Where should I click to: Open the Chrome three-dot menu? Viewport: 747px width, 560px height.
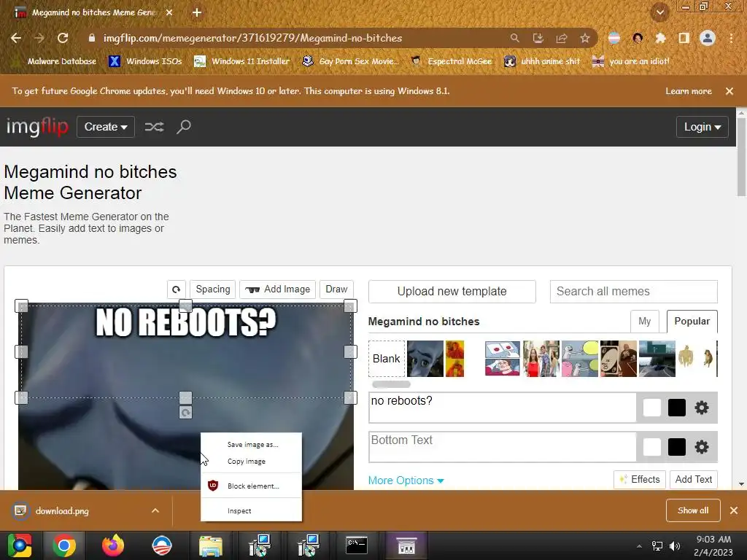click(x=731, y=38)
